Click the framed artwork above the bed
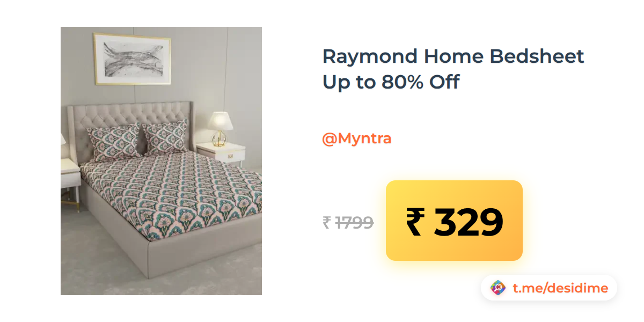Viewport: 644px width, 322px height. click(133, 59)
